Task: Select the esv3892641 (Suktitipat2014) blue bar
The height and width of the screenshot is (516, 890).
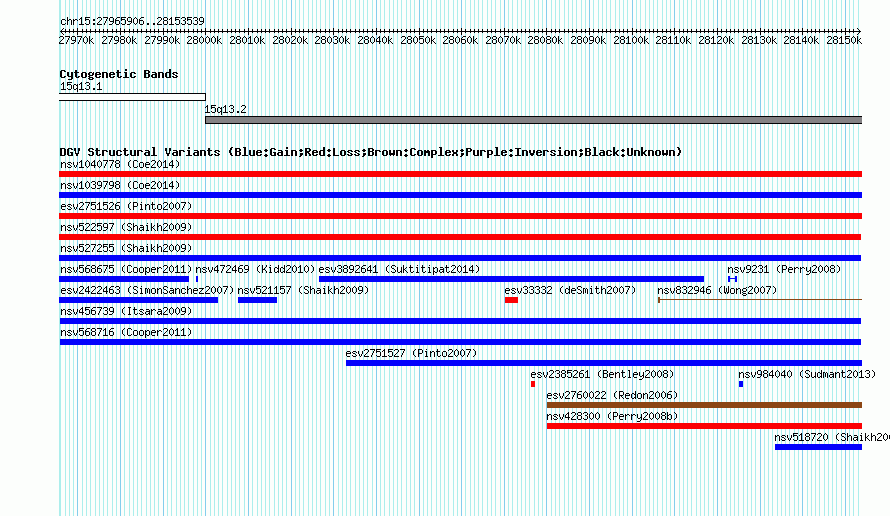Action: click(511, 279)
